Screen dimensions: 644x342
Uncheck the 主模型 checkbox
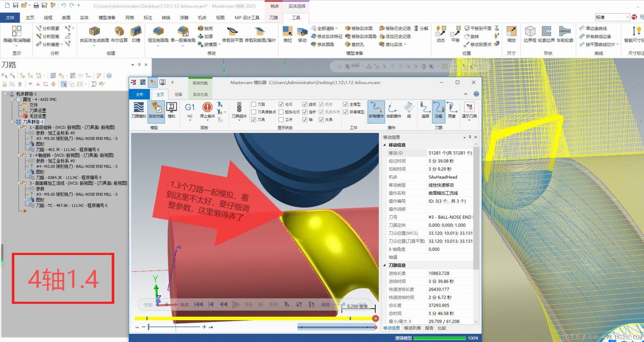coord(345,104)
